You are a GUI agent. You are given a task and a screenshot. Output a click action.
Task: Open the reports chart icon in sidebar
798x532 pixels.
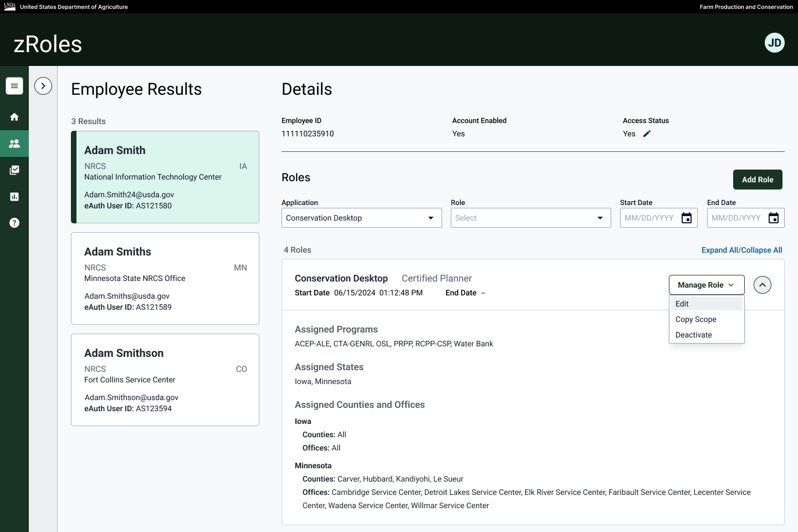(14, 197)
